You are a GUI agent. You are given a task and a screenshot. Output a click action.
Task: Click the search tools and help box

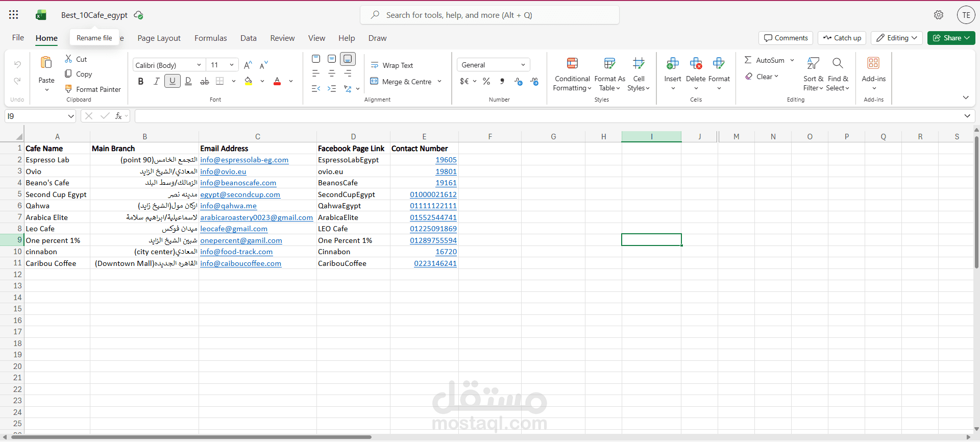[x=490, y=15]
